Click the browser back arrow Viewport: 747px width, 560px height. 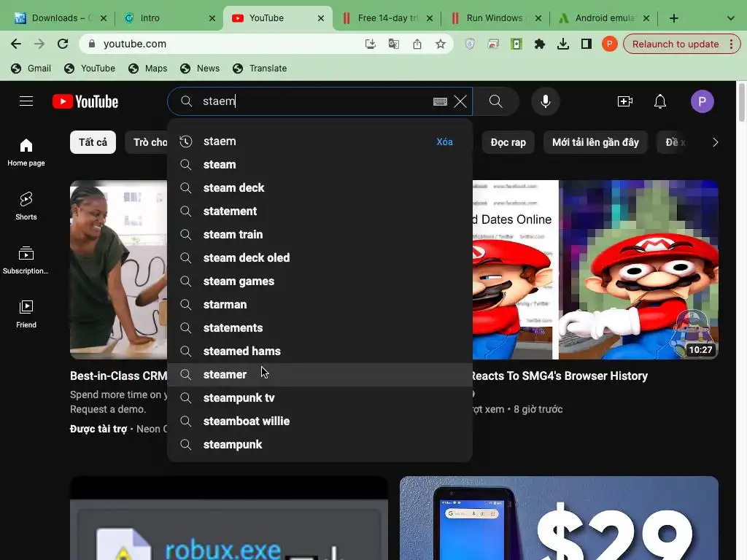click(x=16, y=44)
